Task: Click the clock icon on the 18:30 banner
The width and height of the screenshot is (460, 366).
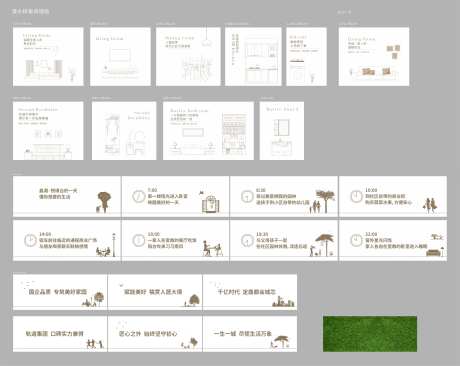Action: click(247, 240)
